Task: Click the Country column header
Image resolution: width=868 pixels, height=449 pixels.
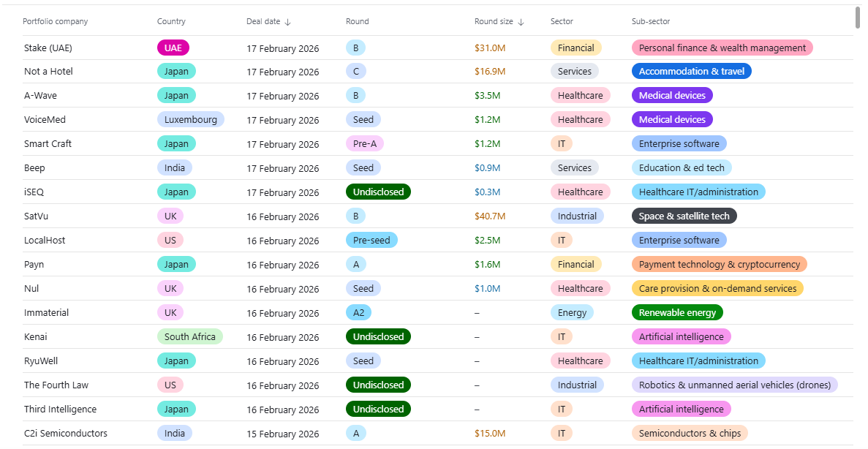Action: 171,22
